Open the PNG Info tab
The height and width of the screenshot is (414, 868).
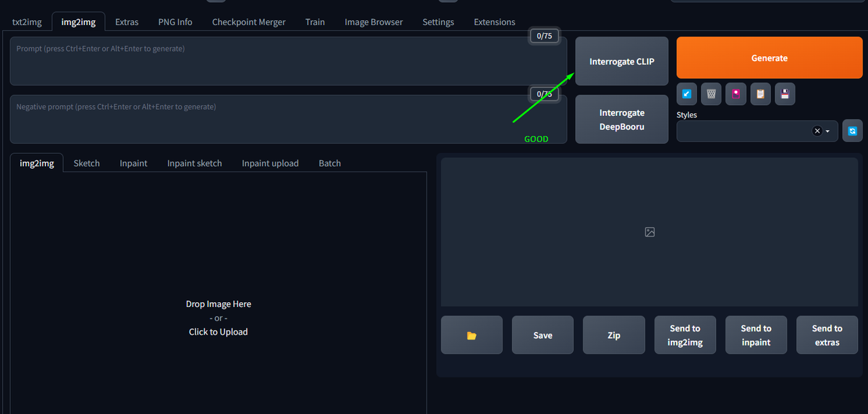click(176, 22)
